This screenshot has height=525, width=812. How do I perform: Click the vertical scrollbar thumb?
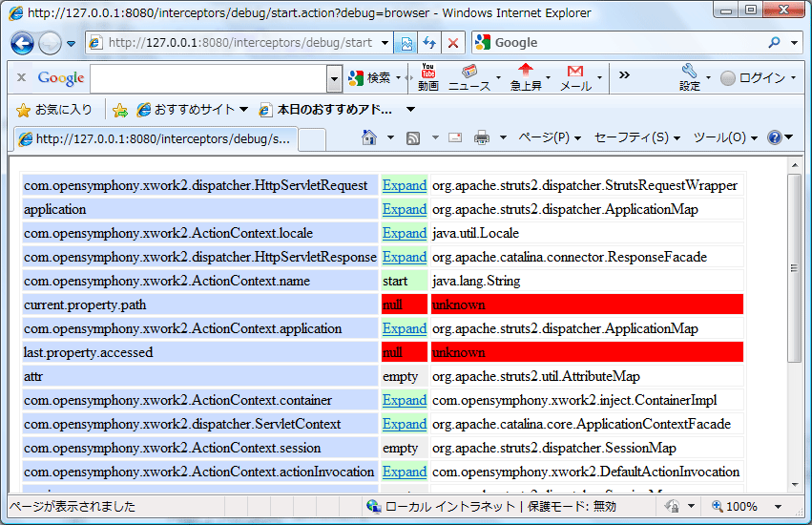(795, 268)
